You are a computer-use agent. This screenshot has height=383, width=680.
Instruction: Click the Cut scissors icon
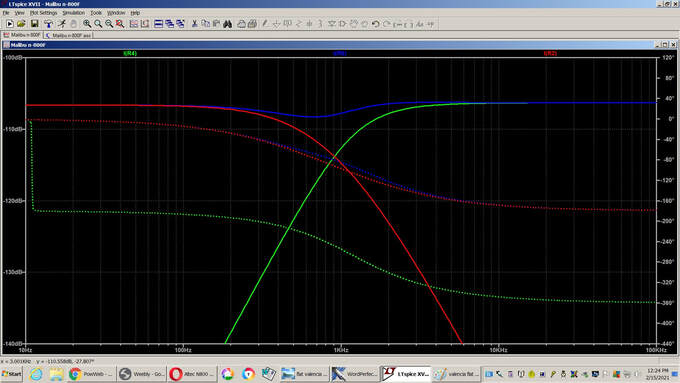(195, 24)
